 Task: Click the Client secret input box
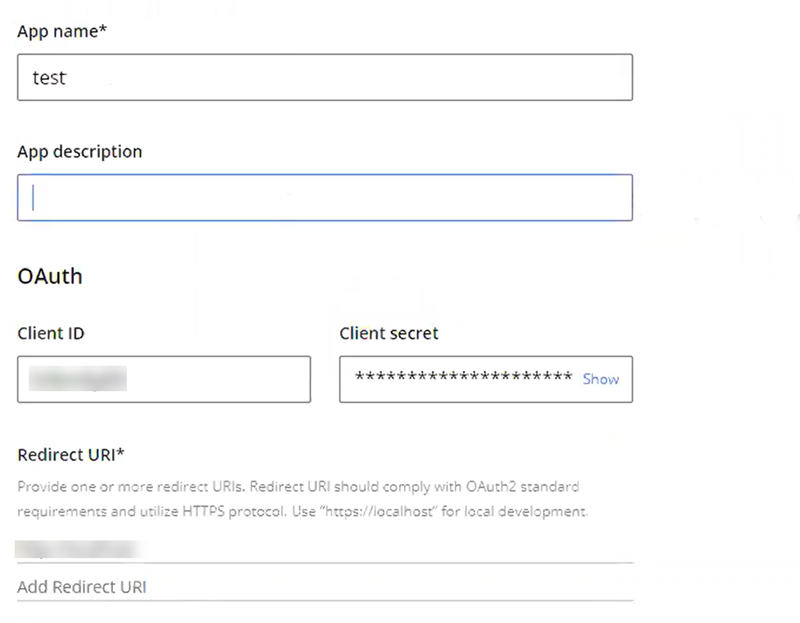coord(460,380)
